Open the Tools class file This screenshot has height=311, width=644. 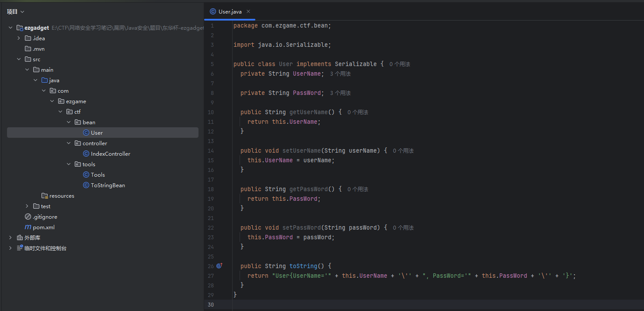[x=97, y=175]
